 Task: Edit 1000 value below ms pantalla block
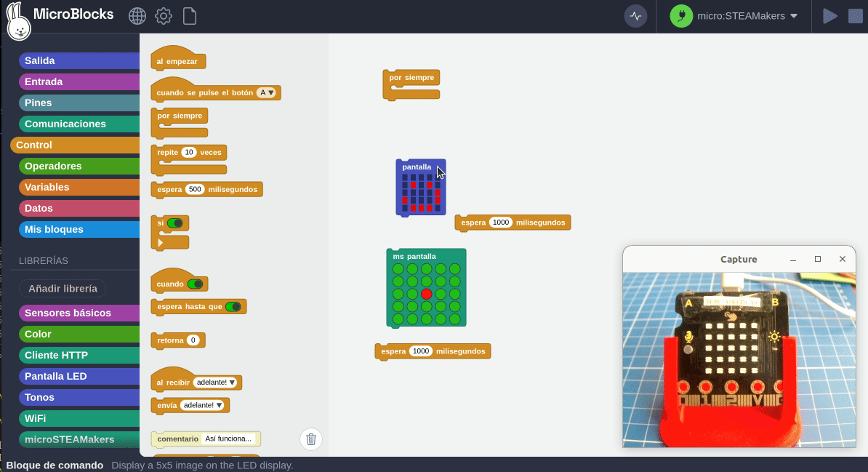pos(421,351)
